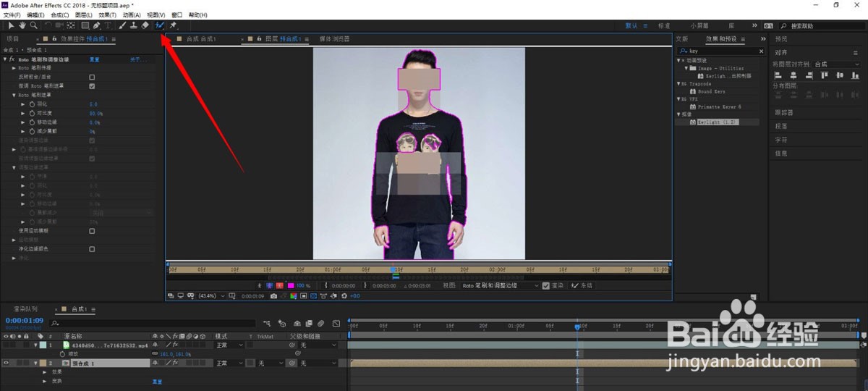Open 帮助(H) menu
This screenshot has width=868, height=391.
197,14
